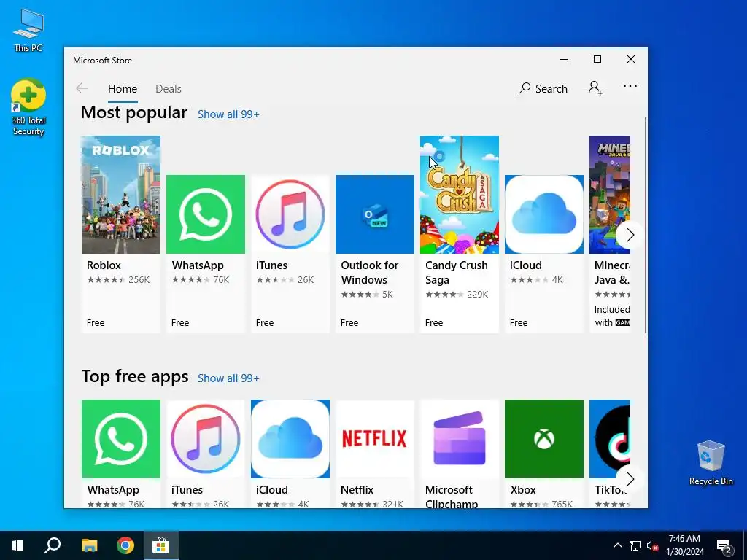Open Outlook for Windows app icon
Viewport: 747px width, 560px height.
(x=375, y=214)
